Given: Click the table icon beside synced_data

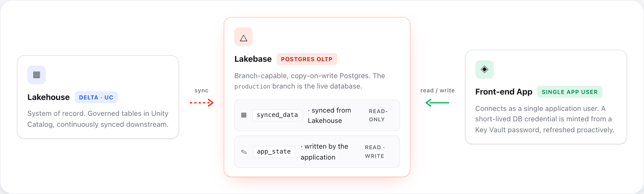Looking at the screenshot, I should pos(244,115).
